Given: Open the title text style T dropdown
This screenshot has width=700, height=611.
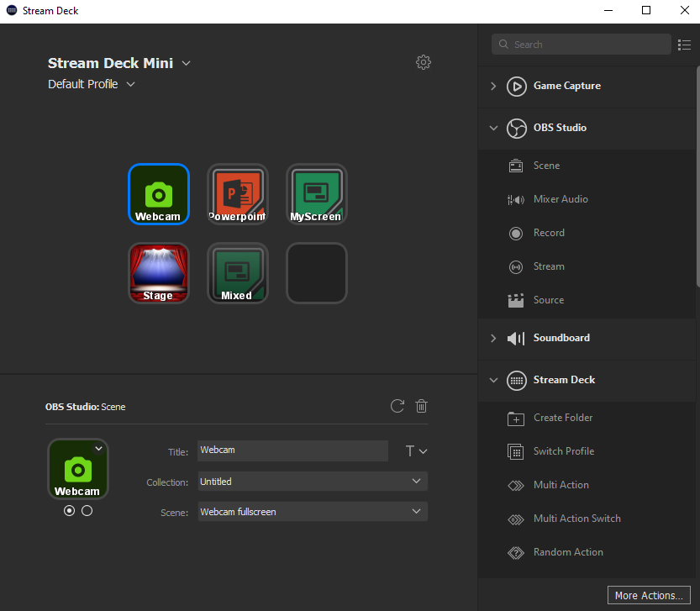Looking at the screenshot, I should click(416, 451).
